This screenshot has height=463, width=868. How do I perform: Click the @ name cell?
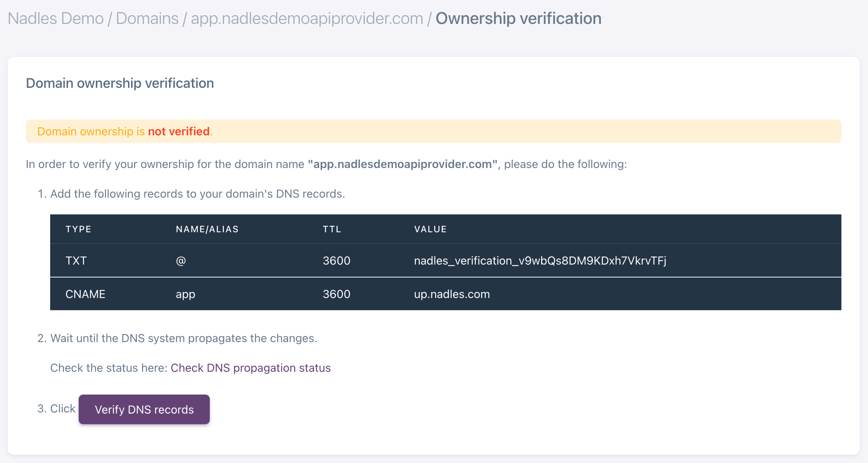click(x=181, y=261)
